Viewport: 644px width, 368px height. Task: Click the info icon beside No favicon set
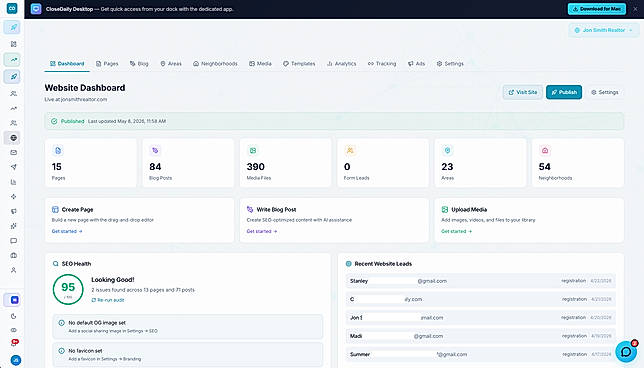coord(62,351)
